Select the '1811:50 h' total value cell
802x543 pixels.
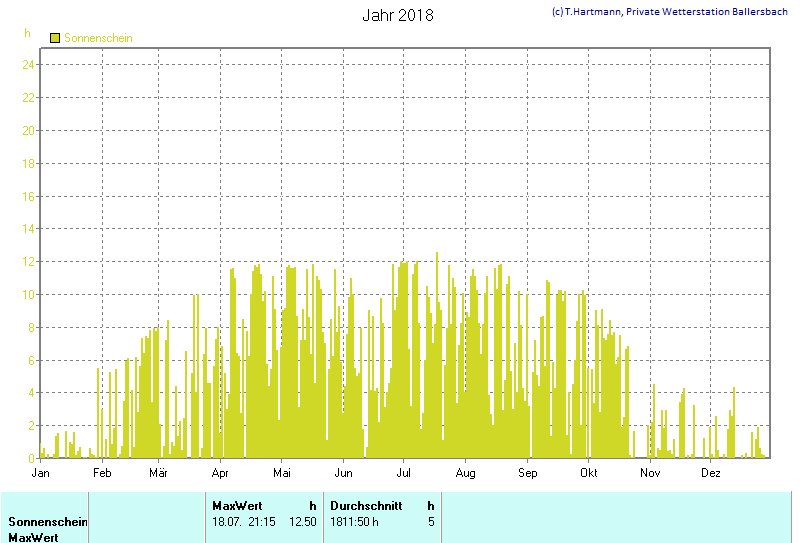click(x=354, y=522)
